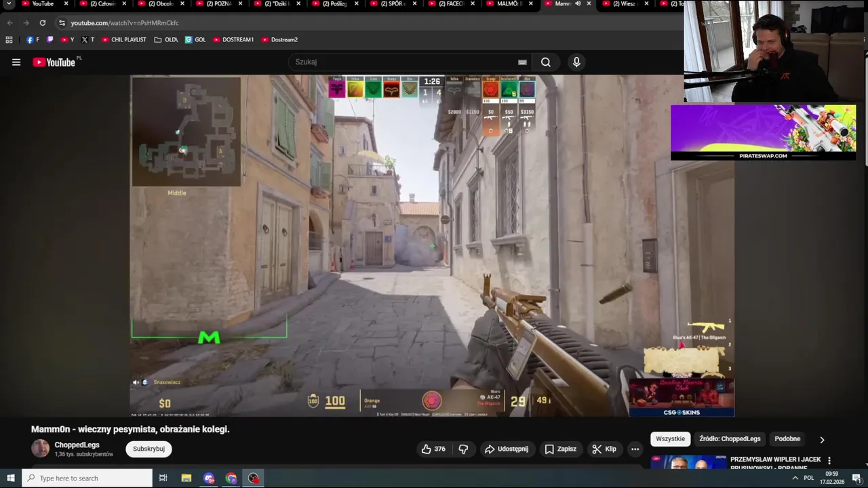This screenshot has height=488, width=868.
Task: Open the Chrome taskbar icon
Action: (x=231, y=478)
